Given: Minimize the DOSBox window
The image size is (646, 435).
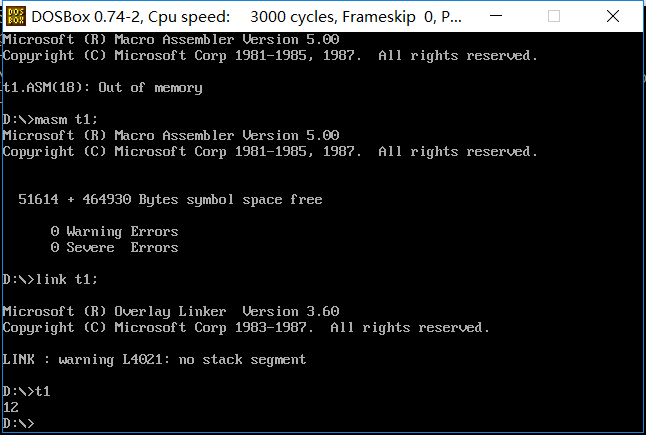Looking at the screenshot, I should coord(530,17).
